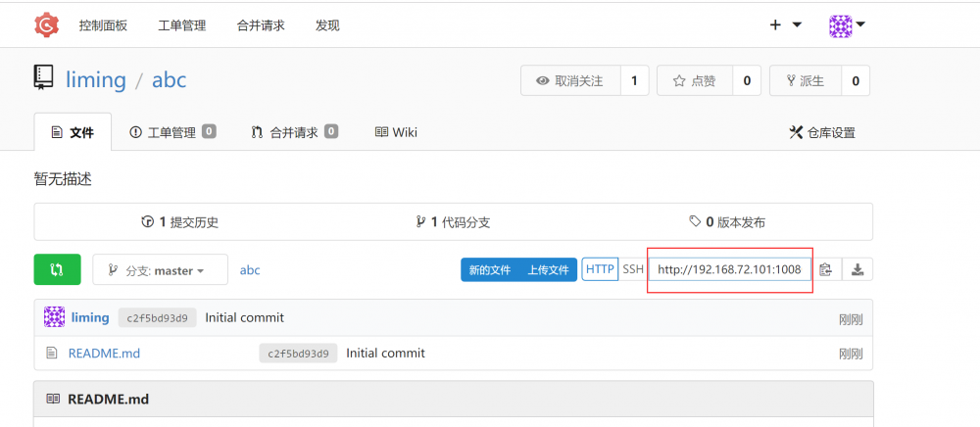Open 工单管理 in the top navigation
980x427 pixels.
point(182,25)
